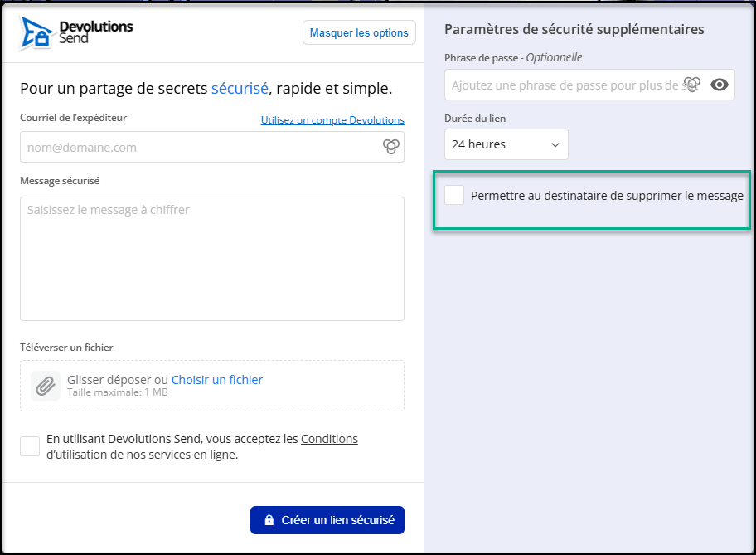Screen dimensions: 756x555
Task: Click inside the 'Message sécurisé' text area
Action: 211,257
